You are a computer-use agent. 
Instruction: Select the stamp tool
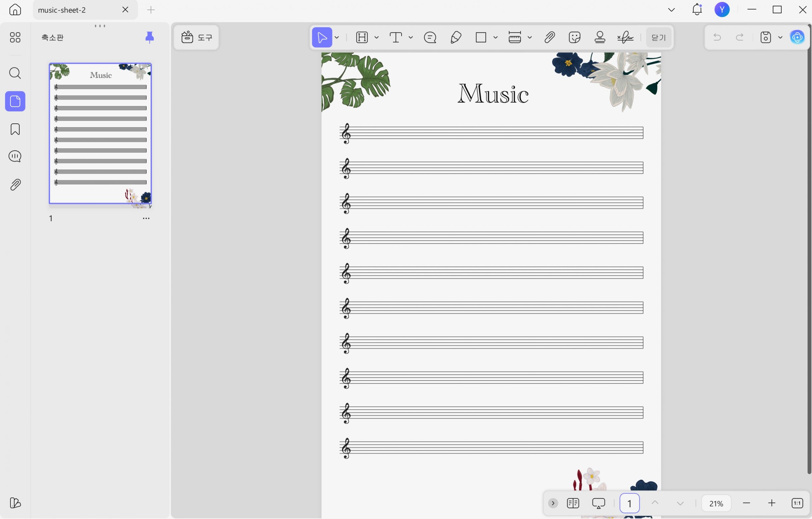(600, 37)
